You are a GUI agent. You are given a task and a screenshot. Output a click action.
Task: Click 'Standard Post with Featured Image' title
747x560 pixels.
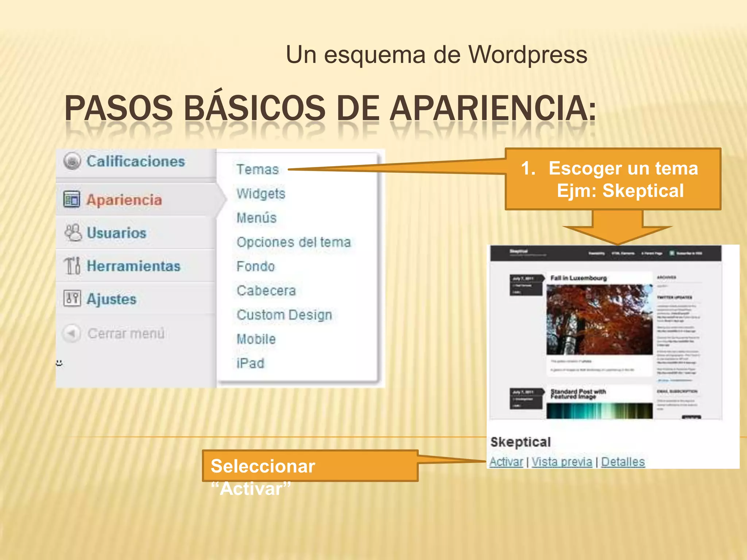click(578, 394)
